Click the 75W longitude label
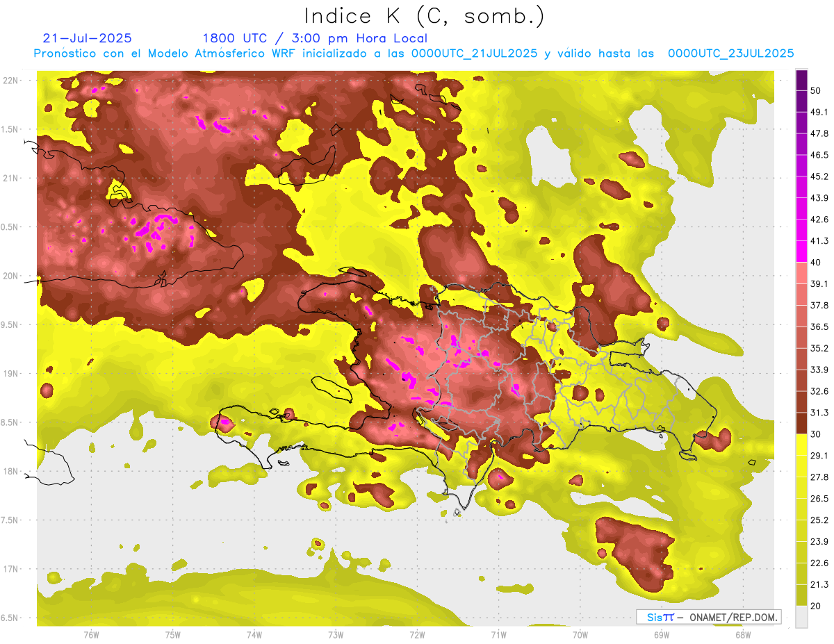Viewport: 834px width, 644px height. pos(172,634)
